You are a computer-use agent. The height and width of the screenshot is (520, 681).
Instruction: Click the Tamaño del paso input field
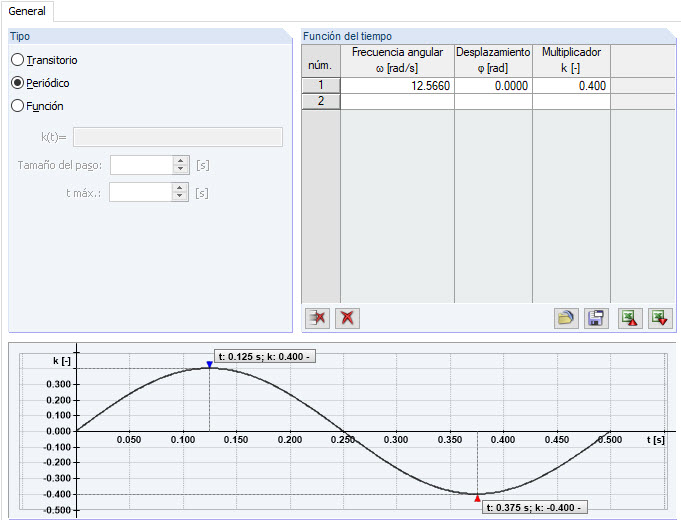(142, 165)
